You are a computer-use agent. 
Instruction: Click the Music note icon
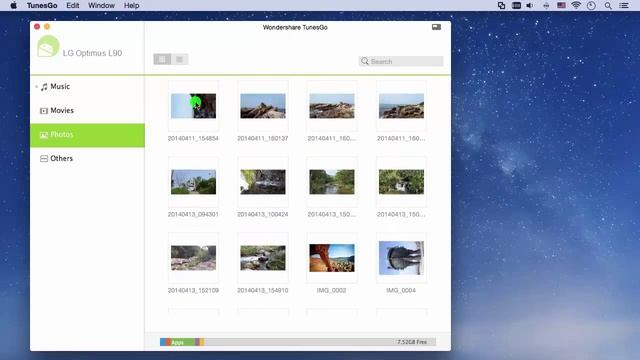pyautogui.click(x=44, y=87)
